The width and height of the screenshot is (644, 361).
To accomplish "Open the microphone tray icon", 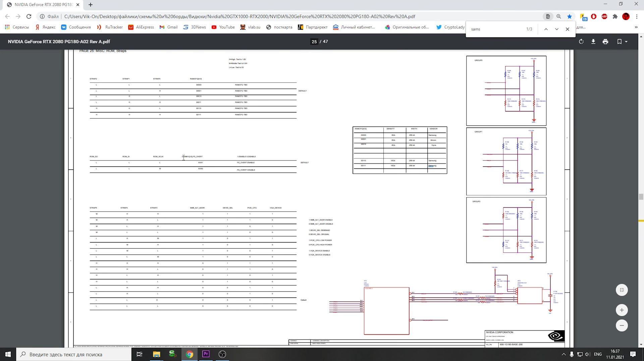I will pyautogui.click(x=572, y=354).
